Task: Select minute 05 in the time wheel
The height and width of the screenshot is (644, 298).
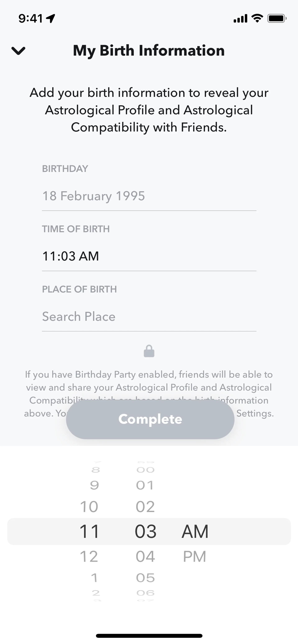Action: tap(145, 578)
